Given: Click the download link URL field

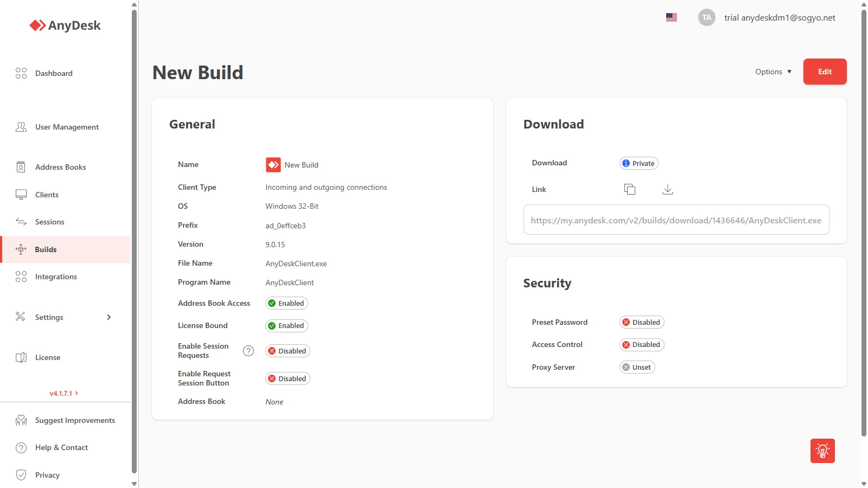Looking at the screenshot, I should (676, 220).
